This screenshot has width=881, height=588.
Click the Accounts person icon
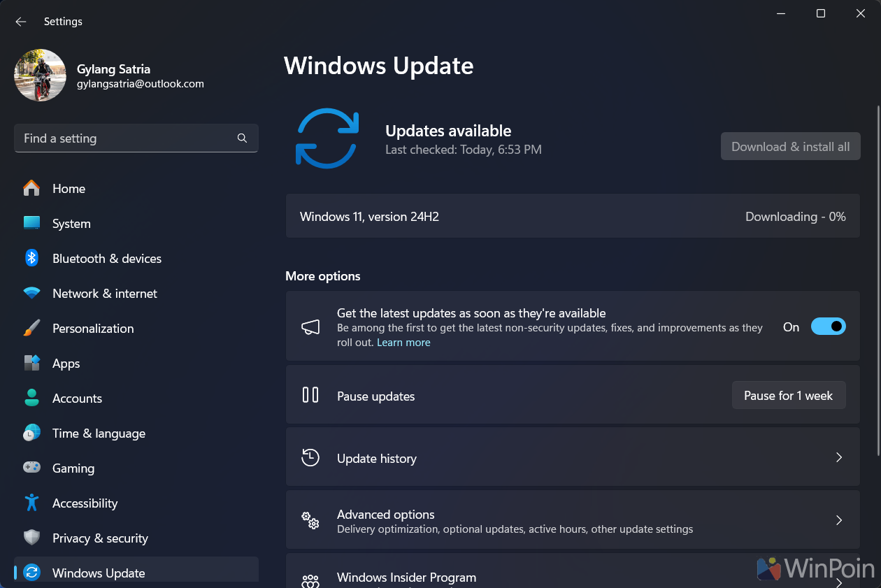31,398
